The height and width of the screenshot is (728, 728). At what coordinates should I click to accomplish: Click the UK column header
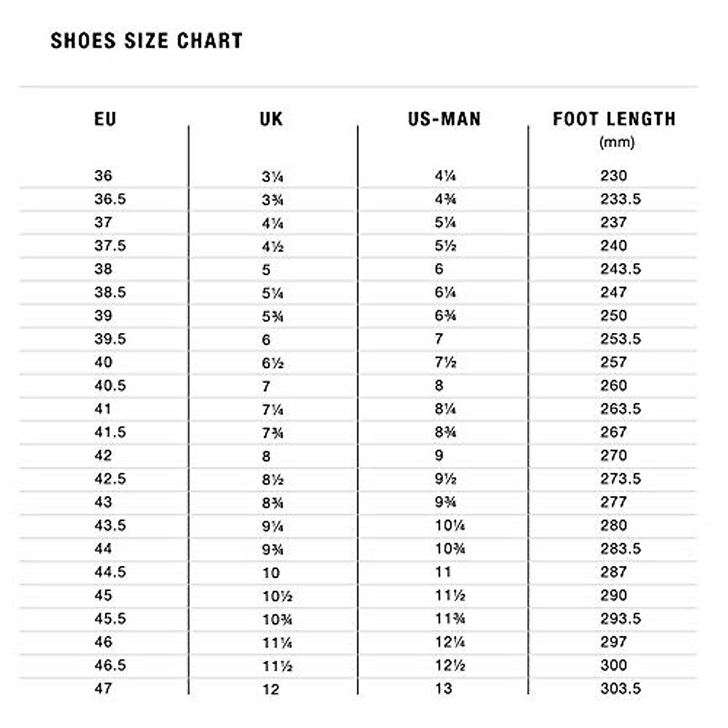tap(271, 119)
